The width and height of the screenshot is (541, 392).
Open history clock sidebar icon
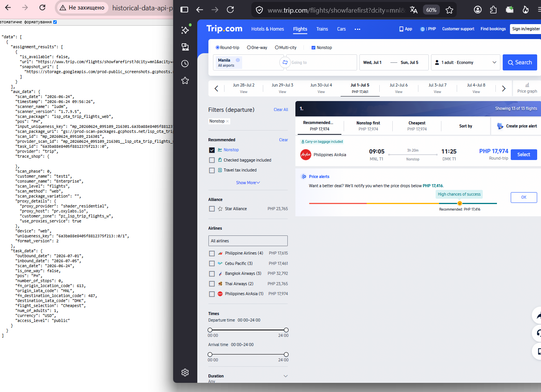185,64
